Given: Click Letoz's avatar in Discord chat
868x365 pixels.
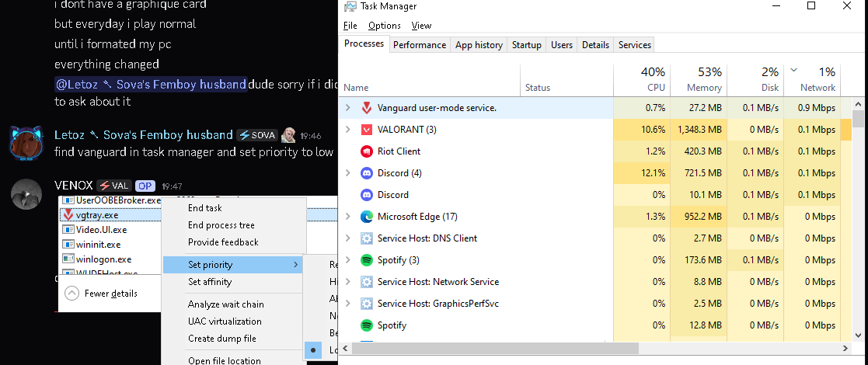Looking at the screenshot, I should [x=26, y=143].
